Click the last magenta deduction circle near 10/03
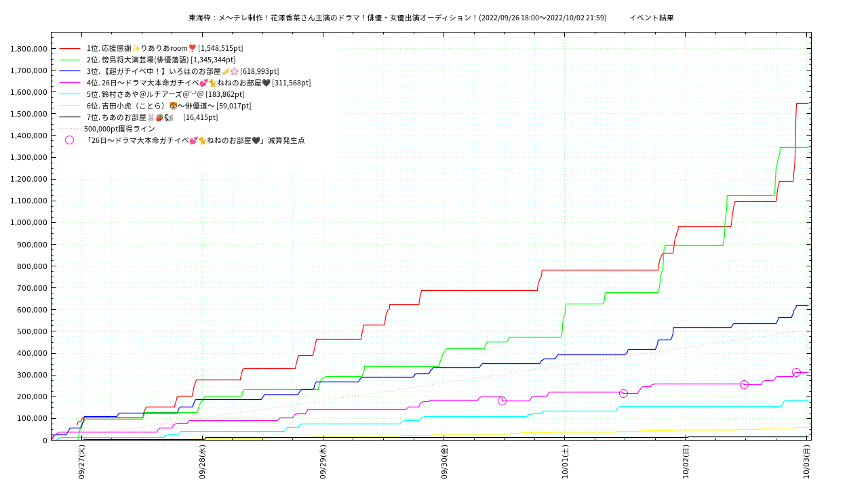Viewport: 868px width, 488px height. pos(796,373)
